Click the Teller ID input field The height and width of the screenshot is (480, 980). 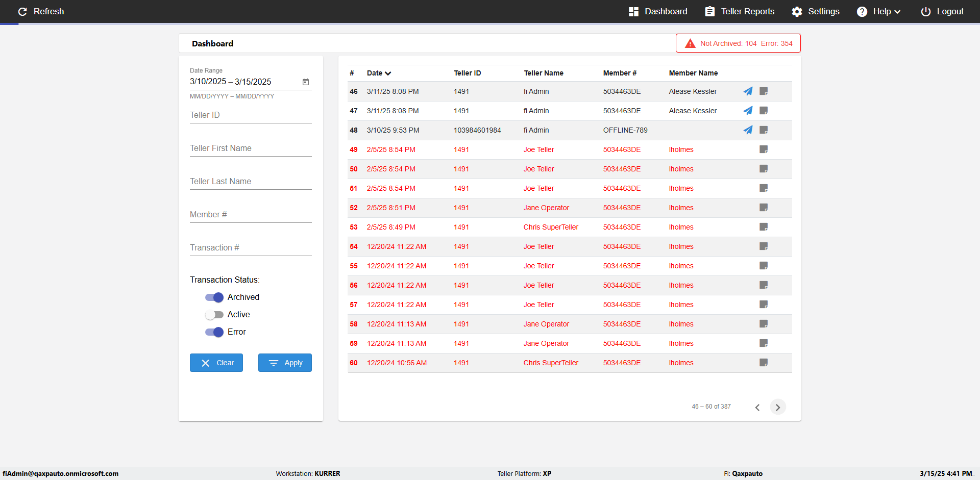tap(251, 115)
